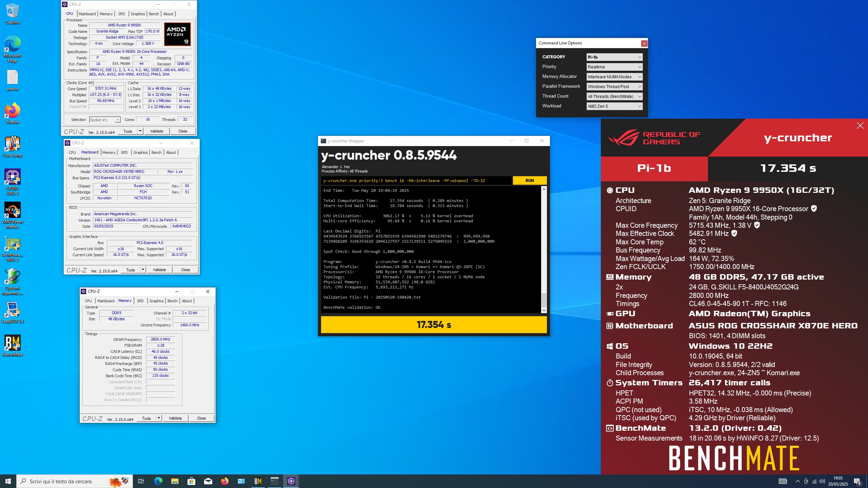This screenshot has width=868, height=488.
Task: Click the 2800.0 MHz DRAM Frequency value
Action: [160, 339]
